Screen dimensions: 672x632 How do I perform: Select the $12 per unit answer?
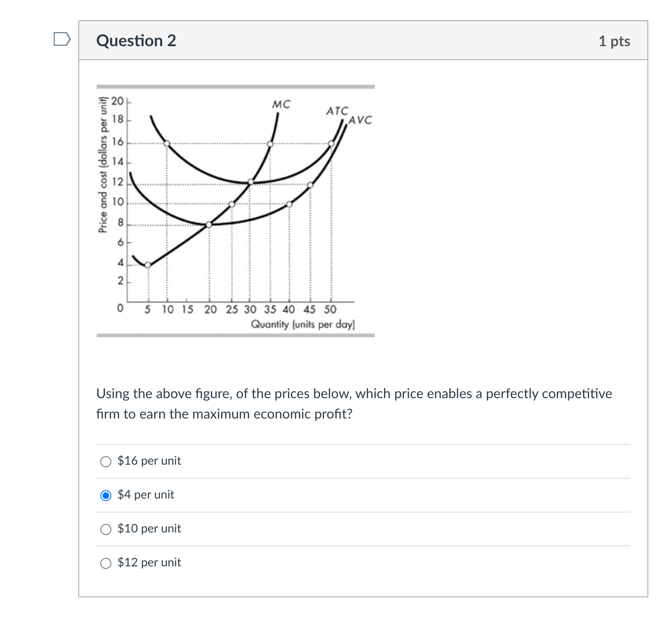click(105, 563)
